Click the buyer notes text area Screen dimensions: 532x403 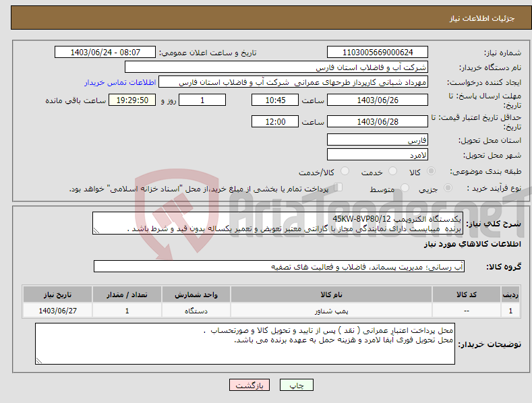(245, 344)
